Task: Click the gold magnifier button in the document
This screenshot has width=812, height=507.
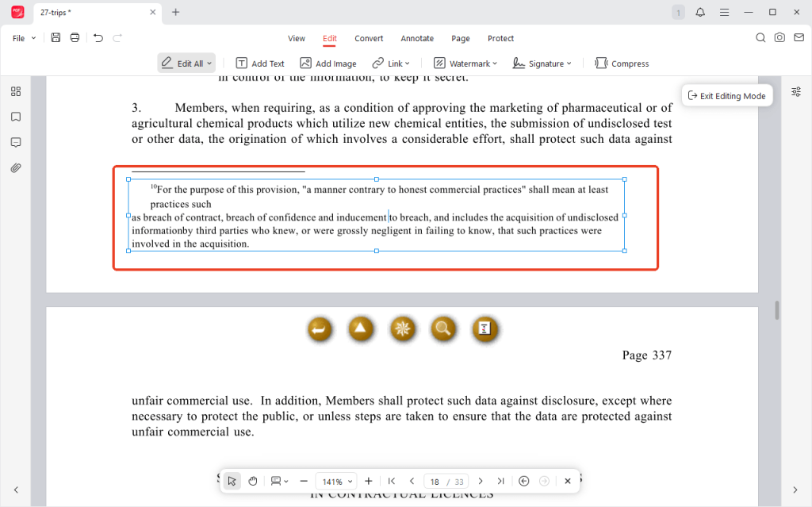Action: (443, 328)
